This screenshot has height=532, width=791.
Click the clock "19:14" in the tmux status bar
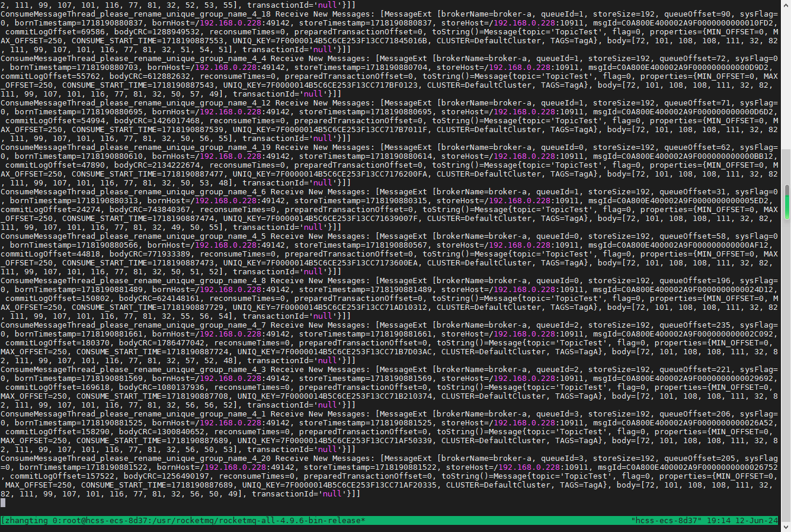pos(718,521)
